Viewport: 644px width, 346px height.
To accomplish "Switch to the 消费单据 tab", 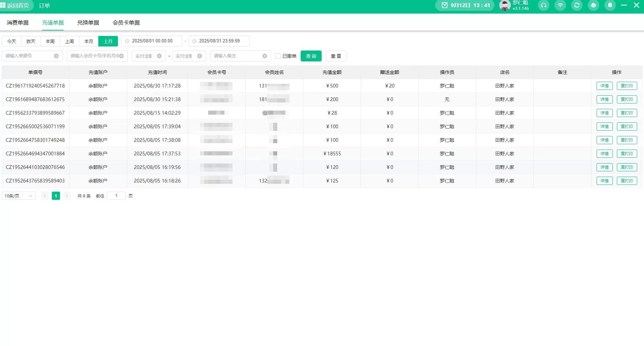I will point(18,23).
